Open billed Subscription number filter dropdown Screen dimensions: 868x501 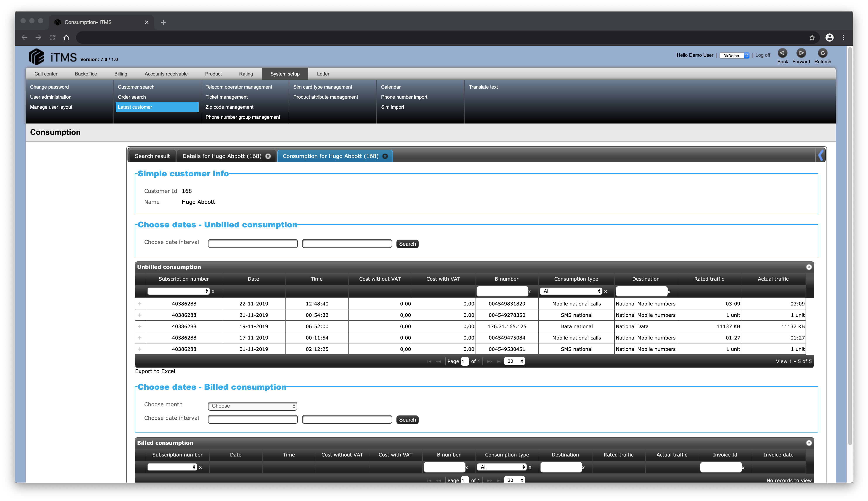pos(172,467)
